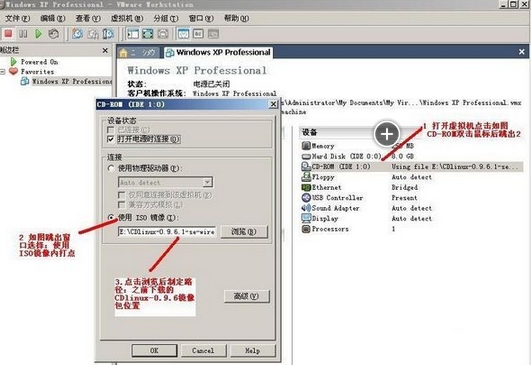Open the Auto detect drive dropdown

tap(207, 182)
